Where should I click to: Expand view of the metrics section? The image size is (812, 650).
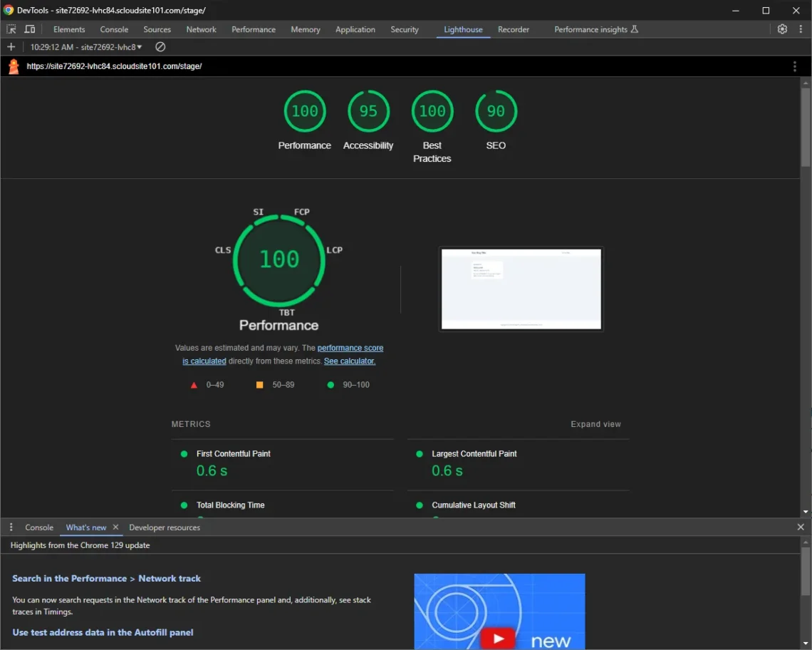pos(595,423)
